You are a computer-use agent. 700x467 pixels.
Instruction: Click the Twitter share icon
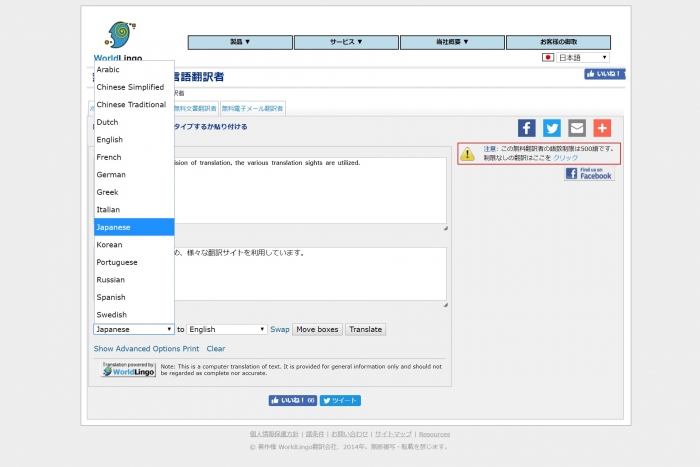coord(552,128)
